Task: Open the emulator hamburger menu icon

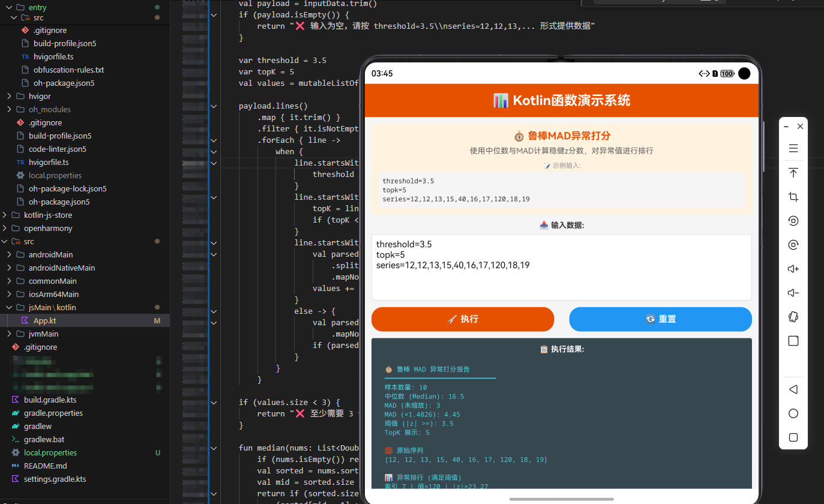Action: point(793,148)
